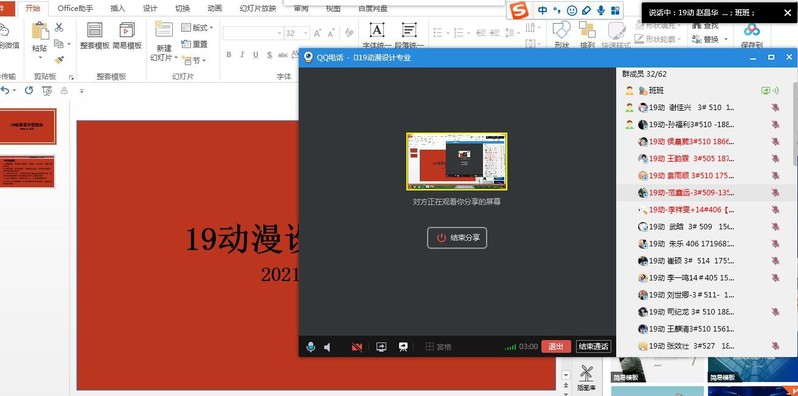Expand the 替换 replace dropdown arrow
The image size is (798, 396).
[x=726, y=39]
